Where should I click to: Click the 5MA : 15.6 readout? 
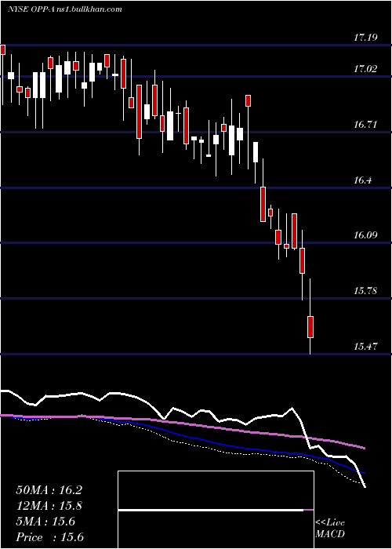coord(45,522)
